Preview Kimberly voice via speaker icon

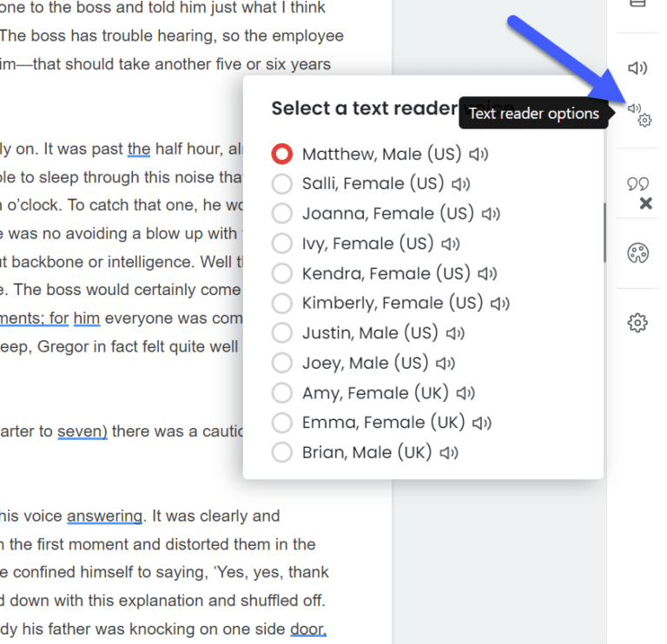click(499, 303)
